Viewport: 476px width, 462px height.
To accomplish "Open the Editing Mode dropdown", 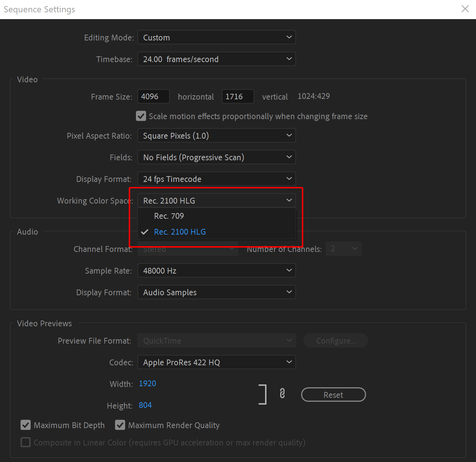I will click(216, 38).
